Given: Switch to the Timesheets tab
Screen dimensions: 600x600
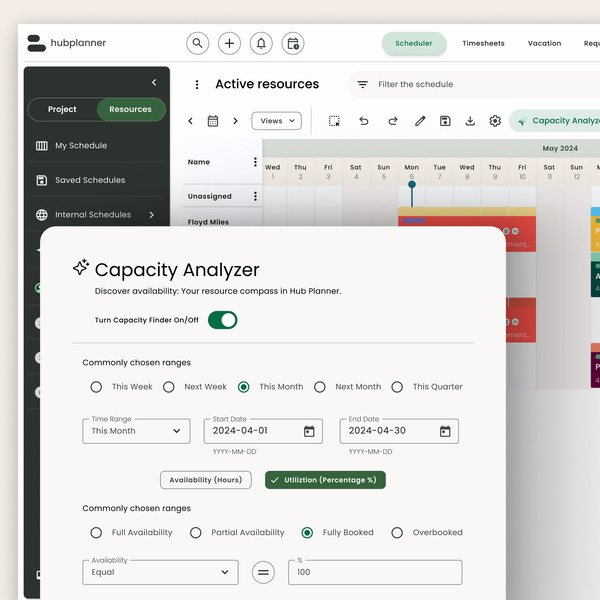Looking at the screenshot, I should 483,43.
